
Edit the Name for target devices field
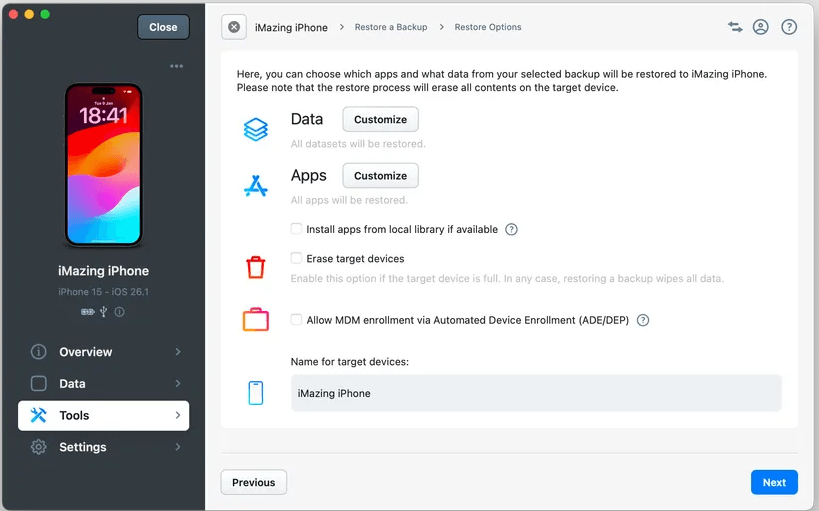pos(536,393)
